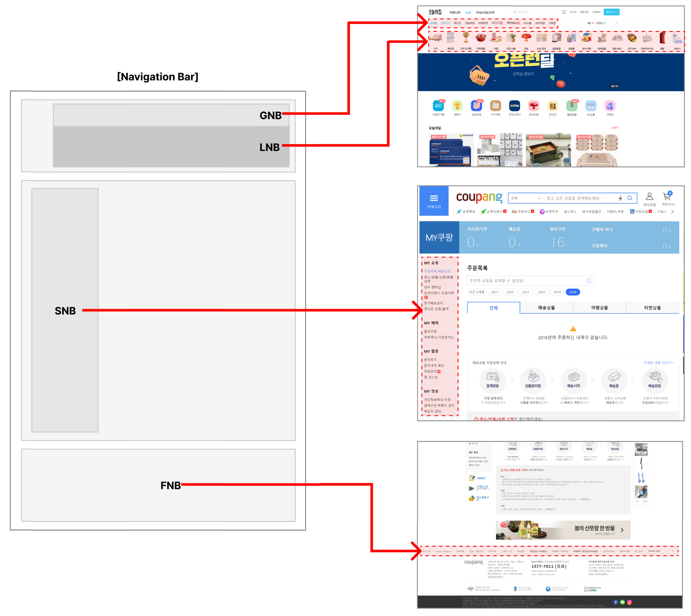This screenshot has width=691, height=616.
Task: Switch to the 배송상품 tab
Action: pyautogui.click(x=547, y=308)
